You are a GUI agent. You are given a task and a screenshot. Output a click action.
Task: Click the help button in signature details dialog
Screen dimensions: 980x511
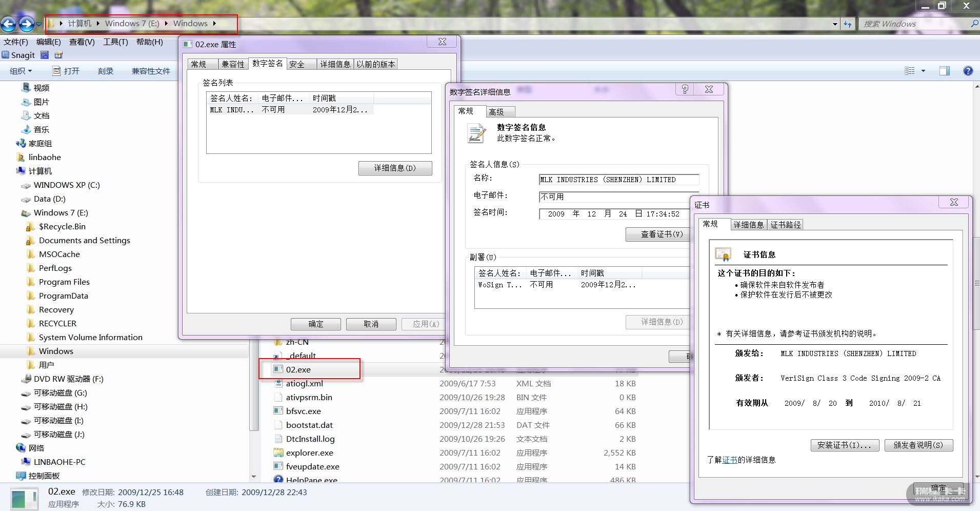pyautogui.click(x=685, y=89)
